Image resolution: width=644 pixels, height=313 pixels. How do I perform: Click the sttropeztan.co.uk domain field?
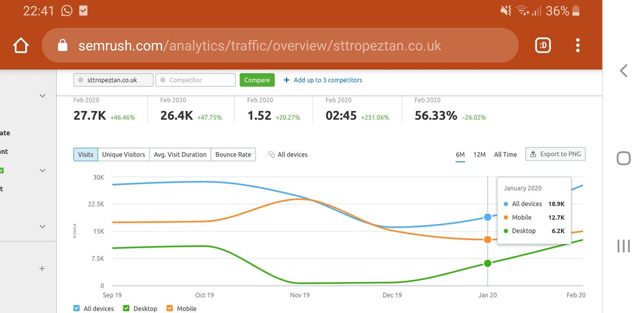(113, 80)
